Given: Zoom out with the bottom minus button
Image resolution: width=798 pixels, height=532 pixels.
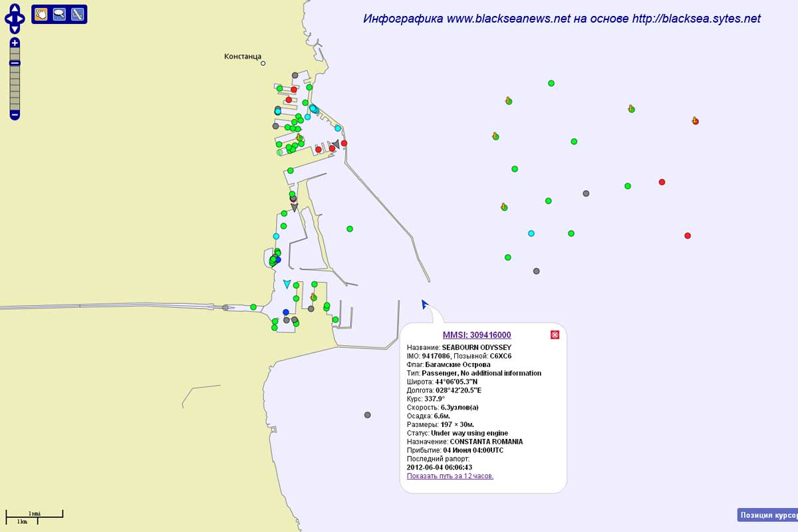Looking at the screenshot, I should pyautogui.click(x=15, y=115).
